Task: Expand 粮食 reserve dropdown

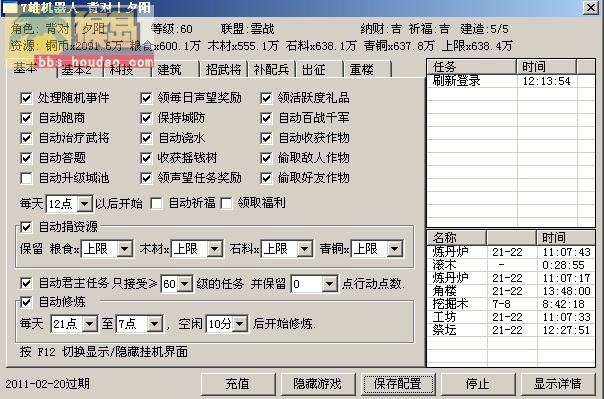Action: (124, 249)
